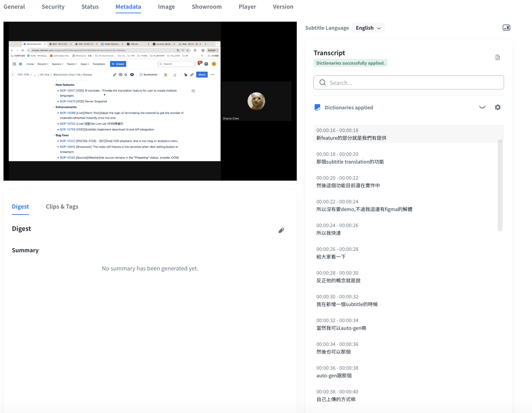Open the Security tab
Image resolution: width=532 pixels, height=413 pixels.
click(53, 7)
